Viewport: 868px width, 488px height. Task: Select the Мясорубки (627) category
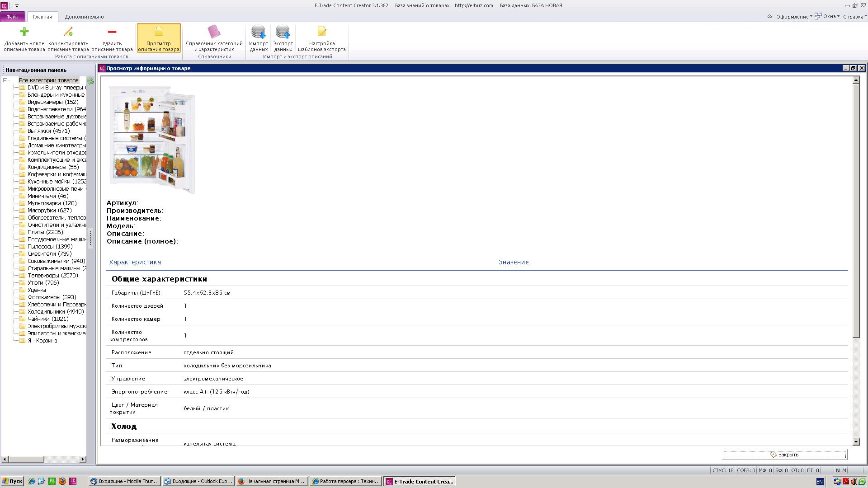pos(49,211)
